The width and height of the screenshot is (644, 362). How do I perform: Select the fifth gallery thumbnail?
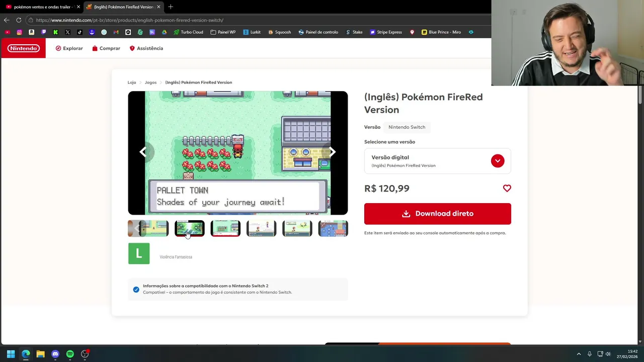(297, 229)
